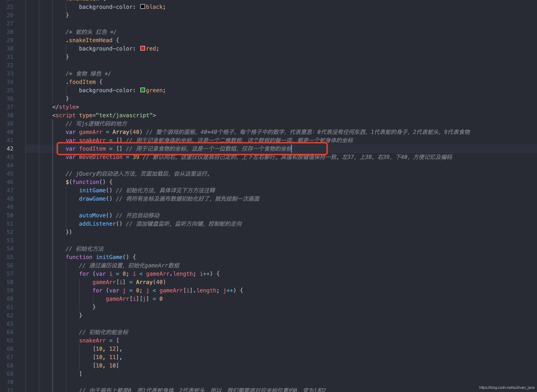This screenshot has width=537, height=392.
Task: Click the $(function() call on line 46
Action: pyautogui.click(x=89, y=182)
